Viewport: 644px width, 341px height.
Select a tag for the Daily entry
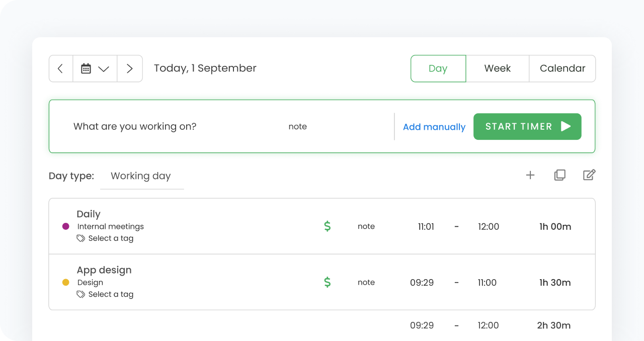coord(105,238)
